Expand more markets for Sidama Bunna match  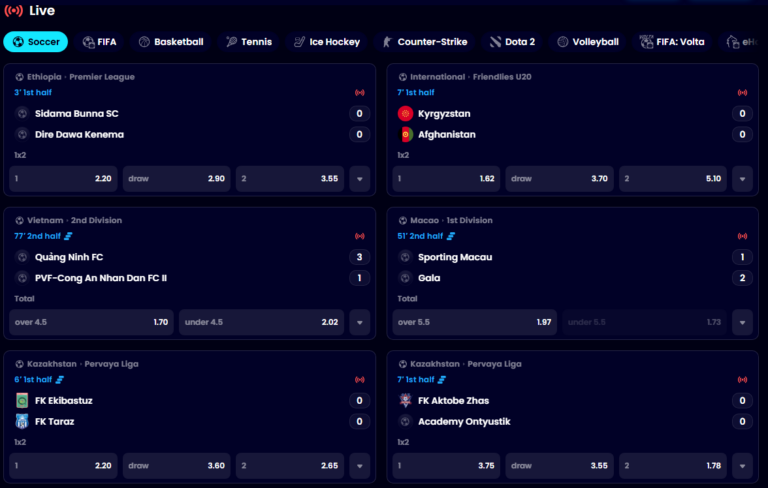click(360, 179)
